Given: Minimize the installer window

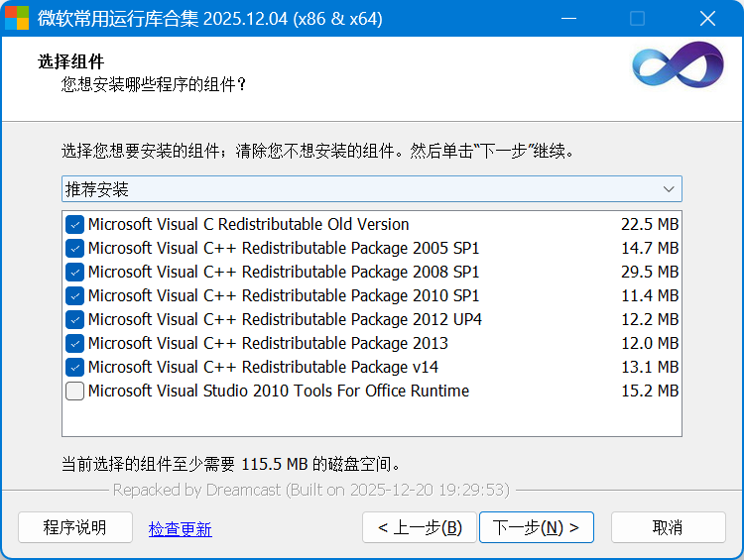Looking at the screenshot, I should [x=568, y=19].
